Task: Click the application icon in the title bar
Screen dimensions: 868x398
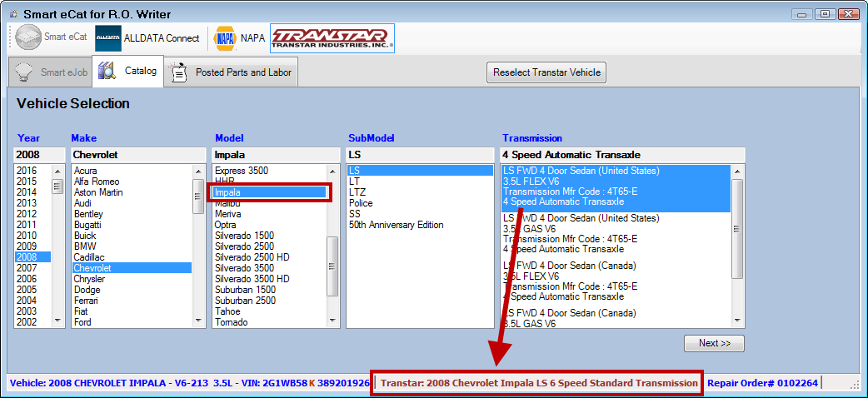Action: pos(12,14)
